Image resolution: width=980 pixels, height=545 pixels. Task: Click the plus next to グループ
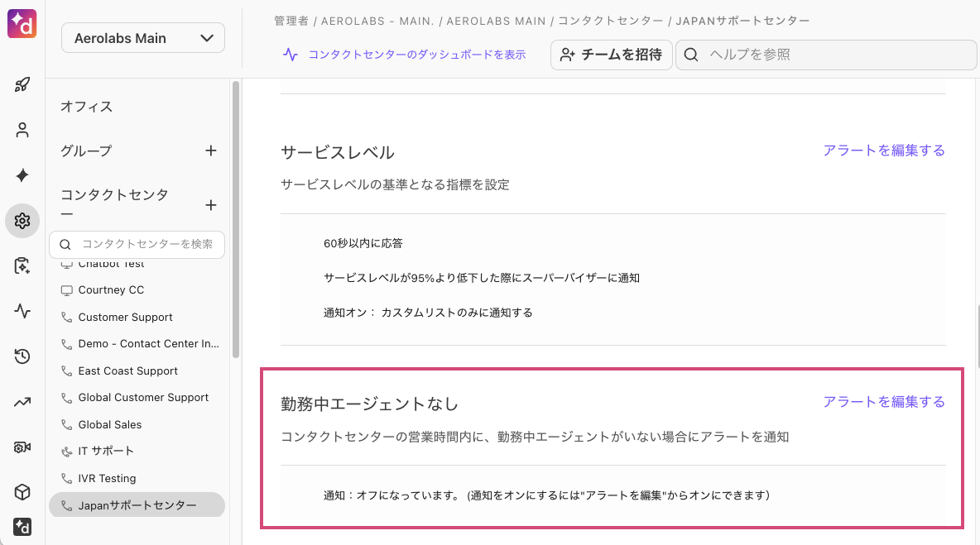(211, 151)
